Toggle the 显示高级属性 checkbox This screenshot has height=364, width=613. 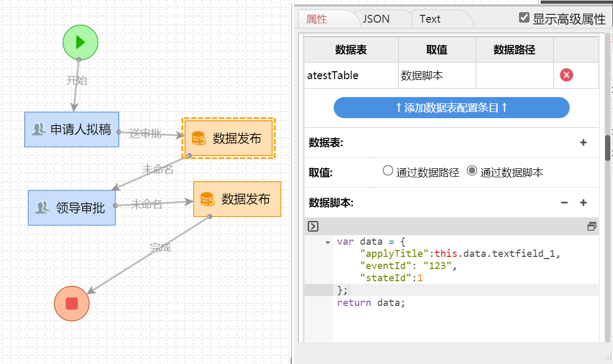(524, 18)
